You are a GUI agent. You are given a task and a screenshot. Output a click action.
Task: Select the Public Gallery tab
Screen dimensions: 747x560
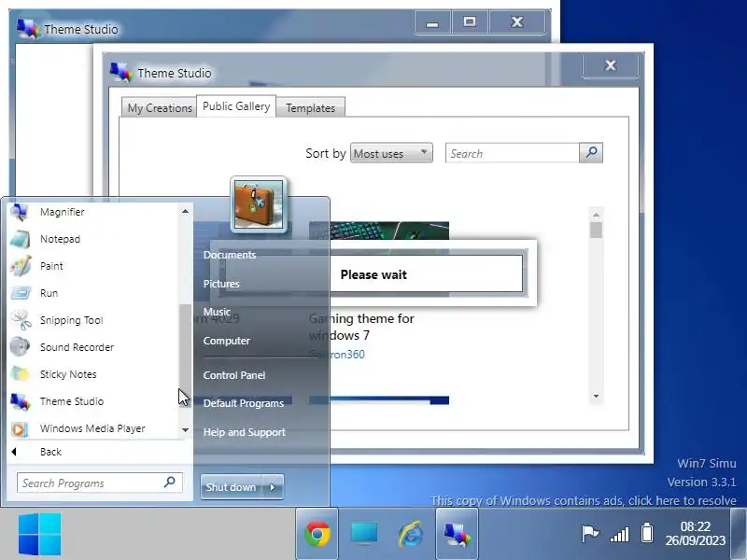click(x=236, y=106)
